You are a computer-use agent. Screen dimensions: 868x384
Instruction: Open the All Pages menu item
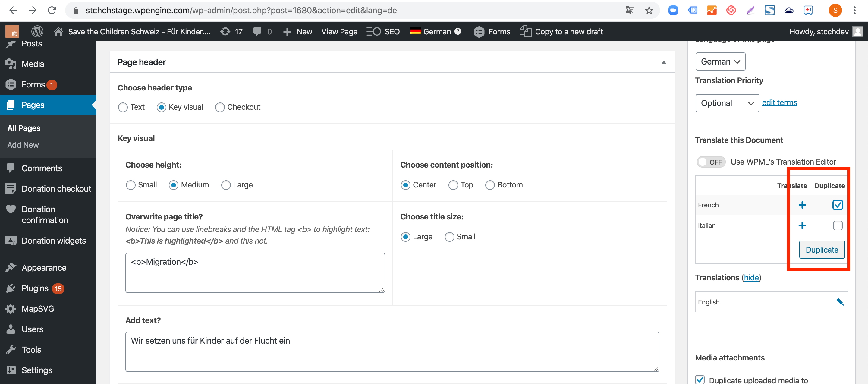23,127
